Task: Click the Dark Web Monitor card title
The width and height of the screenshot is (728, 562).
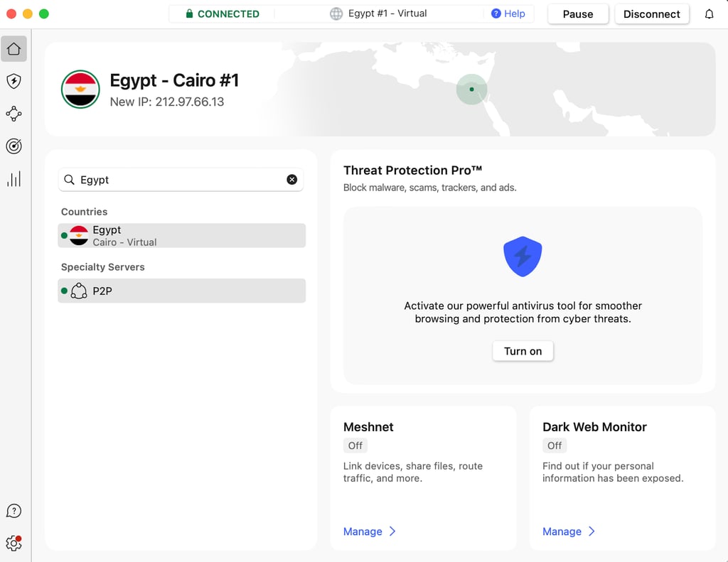Action: 594,427
